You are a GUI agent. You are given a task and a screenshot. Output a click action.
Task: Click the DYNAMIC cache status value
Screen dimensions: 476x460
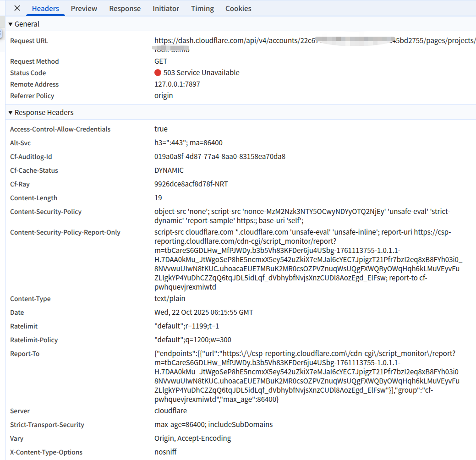(x=169, y=170)
